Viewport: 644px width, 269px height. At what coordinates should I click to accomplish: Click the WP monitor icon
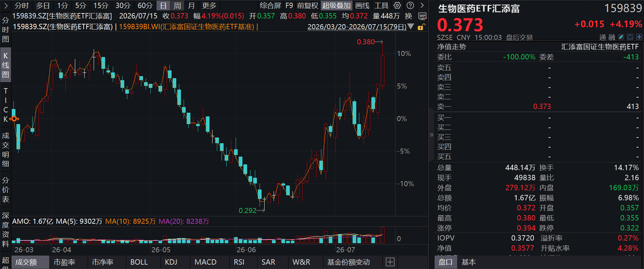point(422,16)
